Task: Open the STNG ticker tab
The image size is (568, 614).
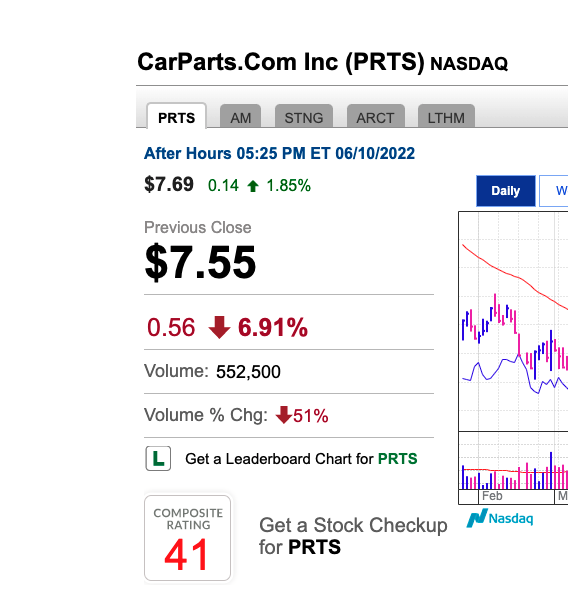Action: [304, 116]
